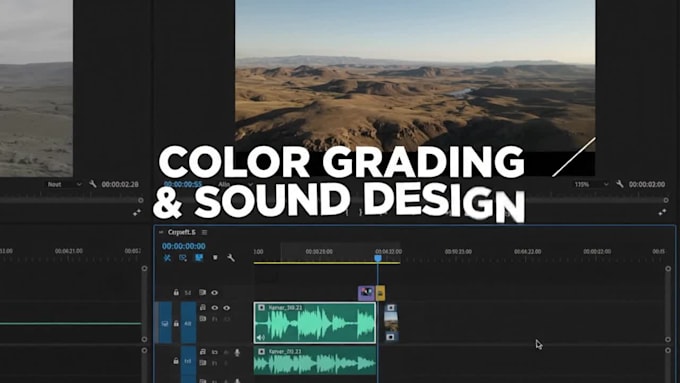Click ruler timecode 00:64:22:00
Screen dimensions: 680x383
(x=527, y=252)
